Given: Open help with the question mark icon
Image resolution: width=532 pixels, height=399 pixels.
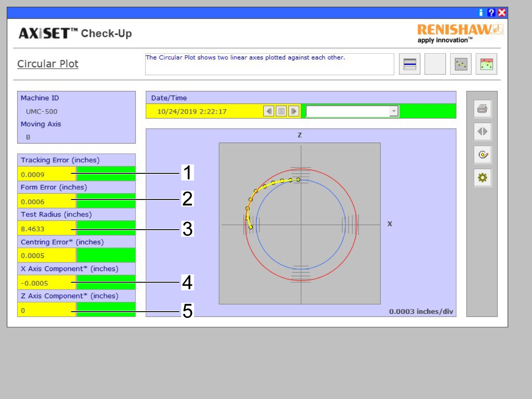Looking at the screenshot, I should [491, 13].
